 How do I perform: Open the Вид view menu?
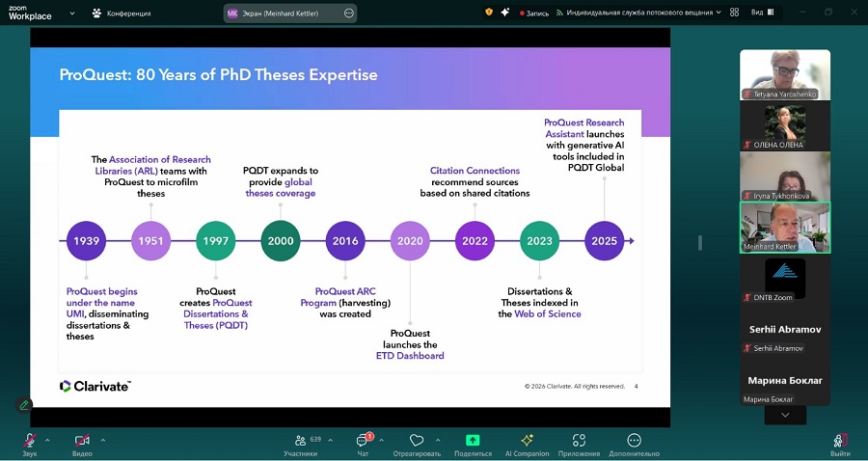(x=762, y=13)
